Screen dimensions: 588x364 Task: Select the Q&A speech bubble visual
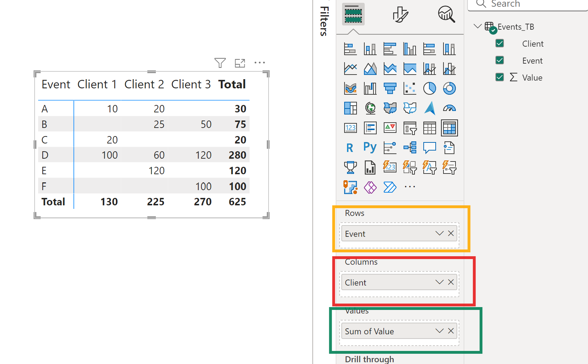[x=429, y=148]
